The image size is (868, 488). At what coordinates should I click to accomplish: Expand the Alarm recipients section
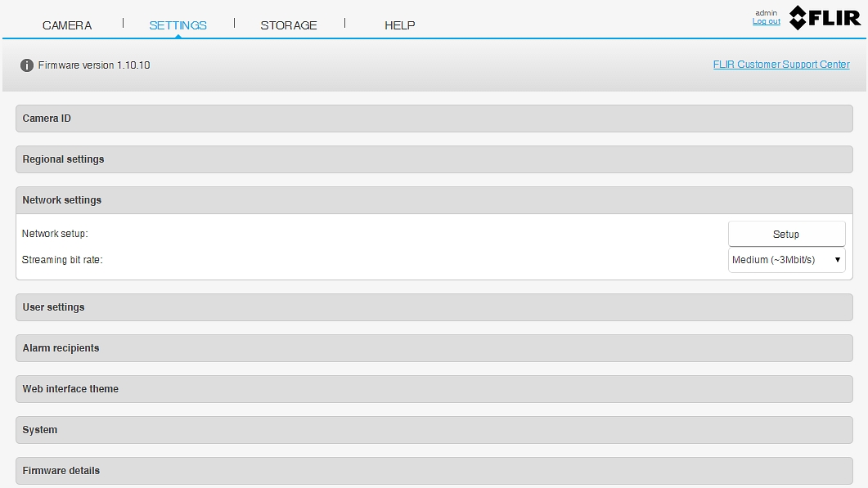point(434,348)
